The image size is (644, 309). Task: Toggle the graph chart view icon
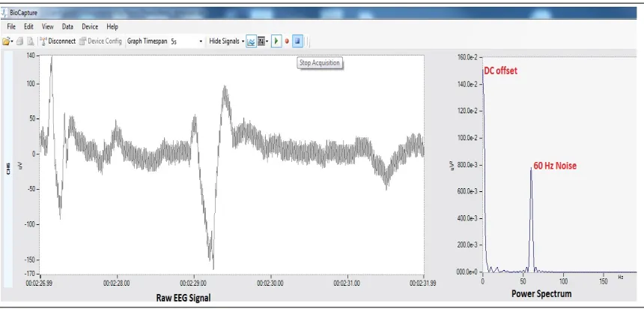coord(251,41)
